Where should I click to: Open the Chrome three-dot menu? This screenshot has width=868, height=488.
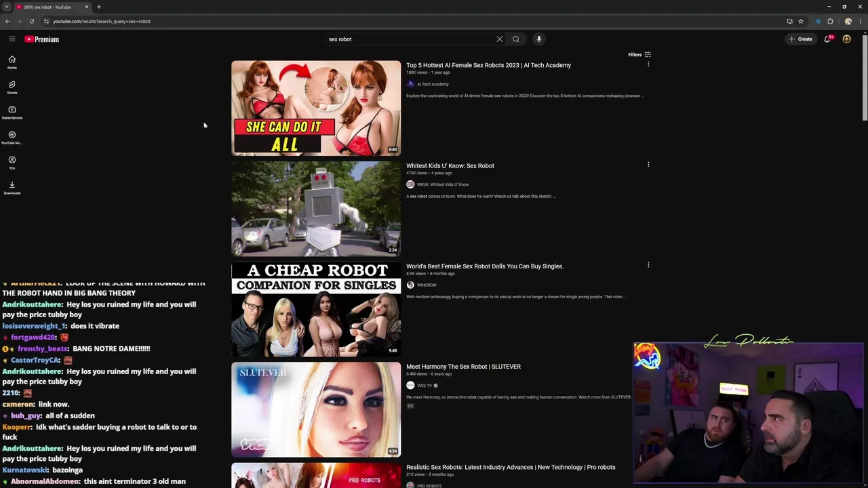click(x=861, y=21)
